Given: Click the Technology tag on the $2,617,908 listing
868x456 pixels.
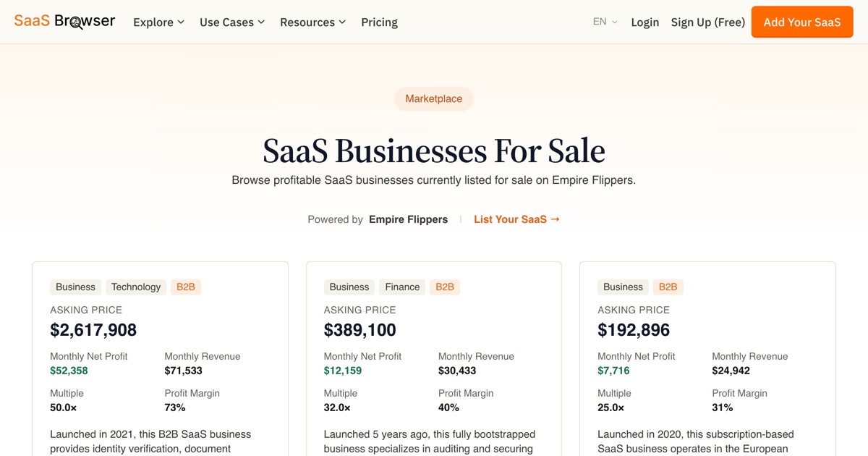Looking at the screenshot, I should point(136,287).
